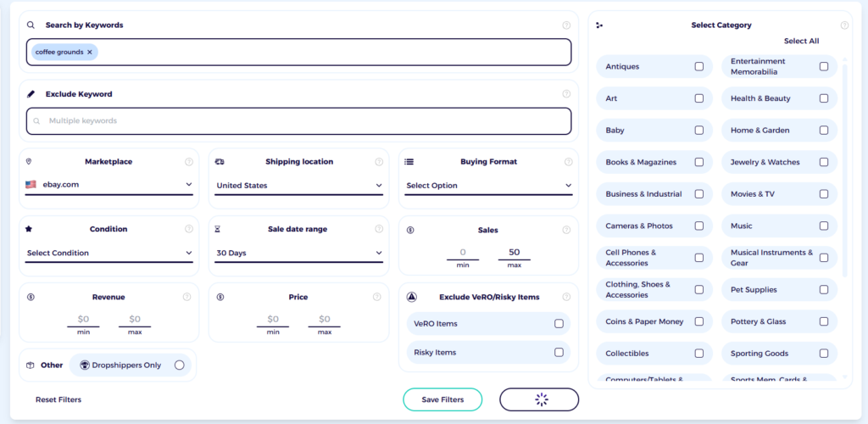Open help icon for Shipping location

coord(379,162)
